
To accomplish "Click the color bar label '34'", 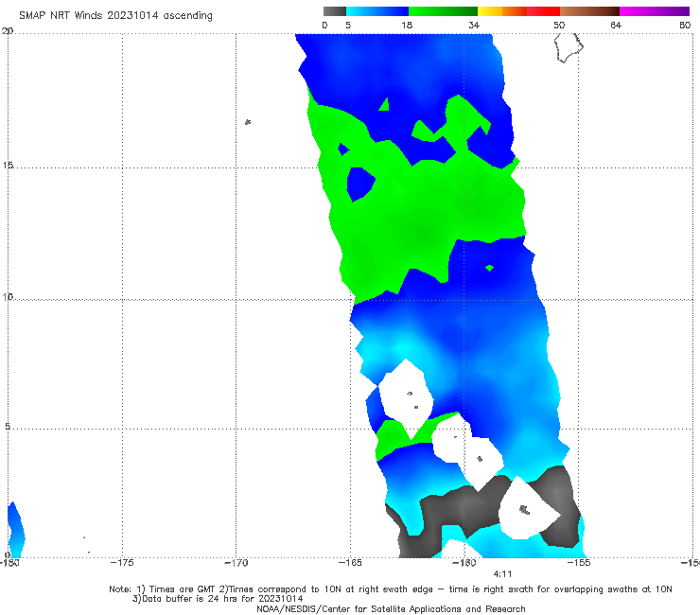I will (474, 25).
